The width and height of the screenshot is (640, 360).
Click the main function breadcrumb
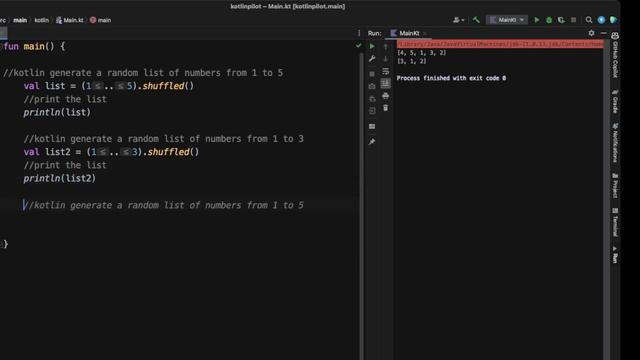100,20
